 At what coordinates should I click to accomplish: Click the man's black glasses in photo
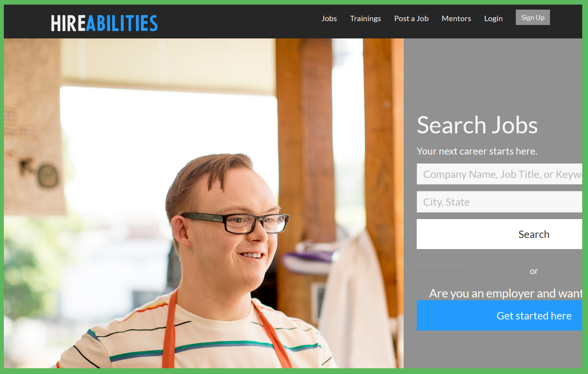pos(235,222)
